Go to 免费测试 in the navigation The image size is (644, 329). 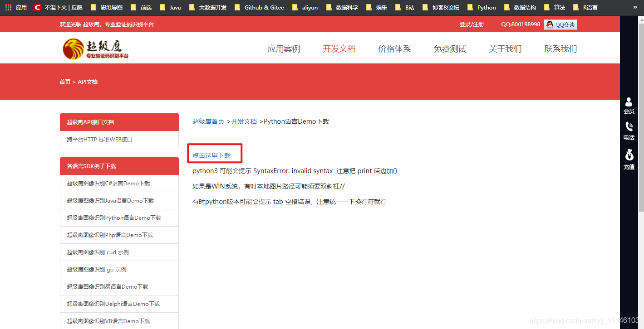tap(450, 49)
